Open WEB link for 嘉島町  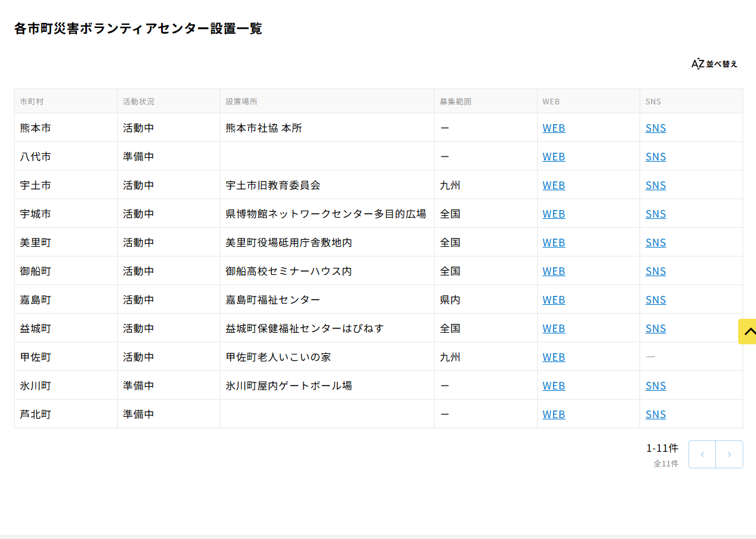(554, 299)
